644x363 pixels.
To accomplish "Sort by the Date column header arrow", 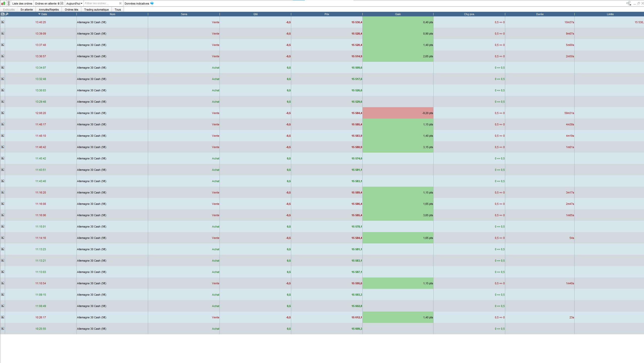I will tap(39, 14).
